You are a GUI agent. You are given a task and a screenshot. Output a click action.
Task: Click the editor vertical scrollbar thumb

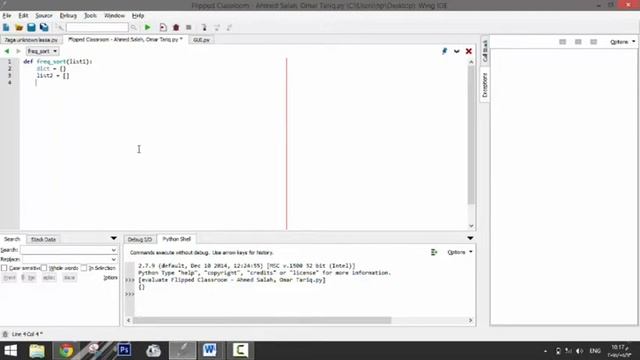pos(471,135)
